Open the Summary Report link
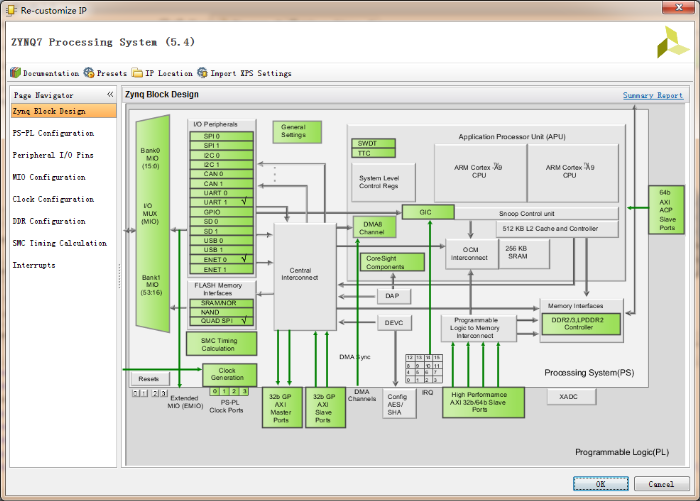This screenshot has width=700, height=501. [x=652, y=95]
